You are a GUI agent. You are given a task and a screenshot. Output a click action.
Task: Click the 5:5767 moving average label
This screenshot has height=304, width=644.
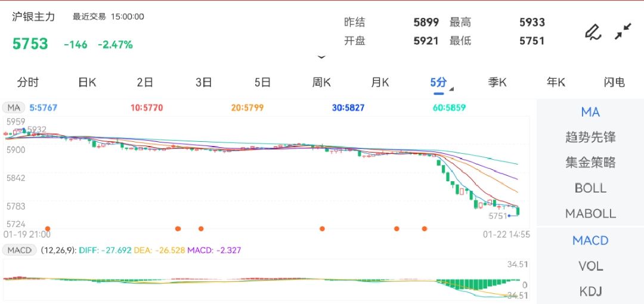coord(43,108)
